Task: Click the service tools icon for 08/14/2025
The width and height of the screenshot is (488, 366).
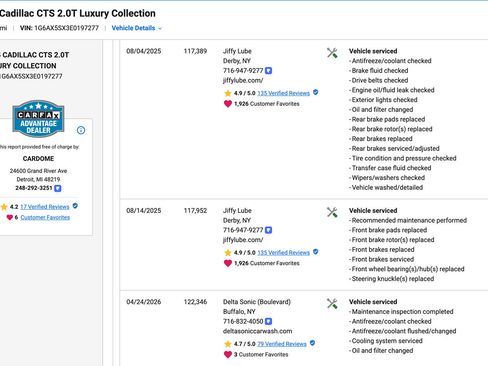Action: coord(332,212)
